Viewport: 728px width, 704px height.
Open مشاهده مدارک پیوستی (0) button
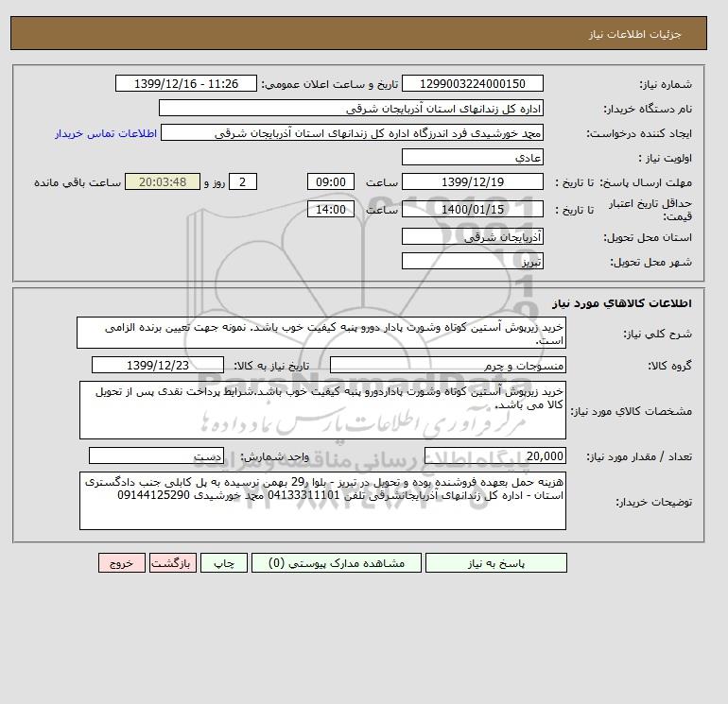tap(337, 562)
